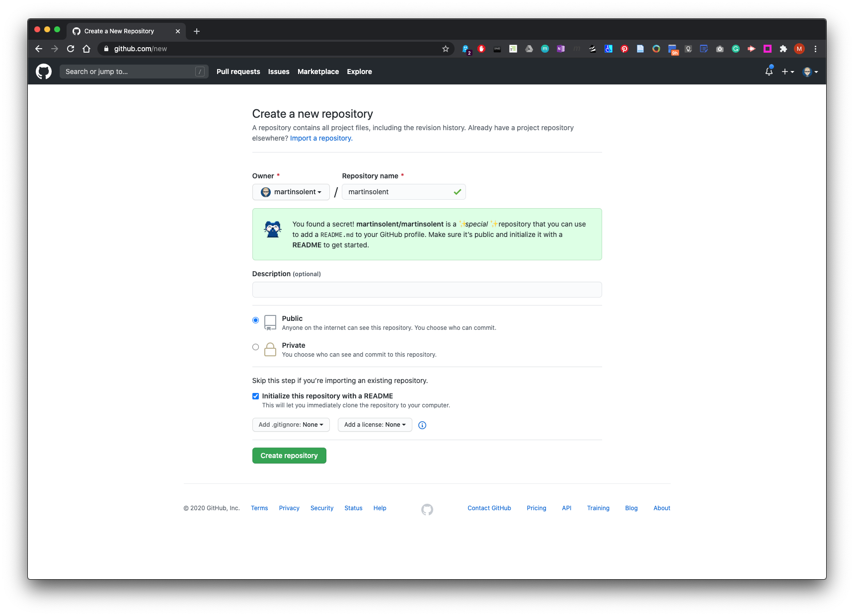
Task: Uncheck Initialize this repository with a README
Action: [255, 396]
